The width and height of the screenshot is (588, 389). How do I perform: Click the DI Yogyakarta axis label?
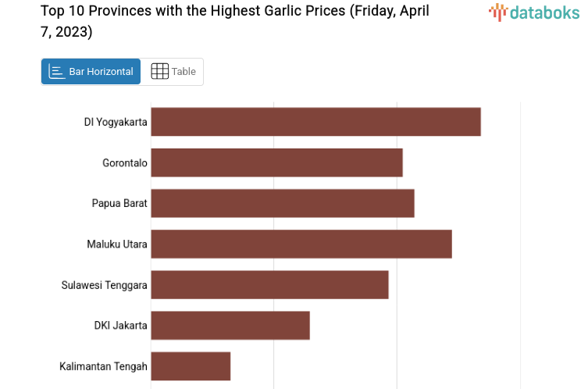[x=116, y=122]
